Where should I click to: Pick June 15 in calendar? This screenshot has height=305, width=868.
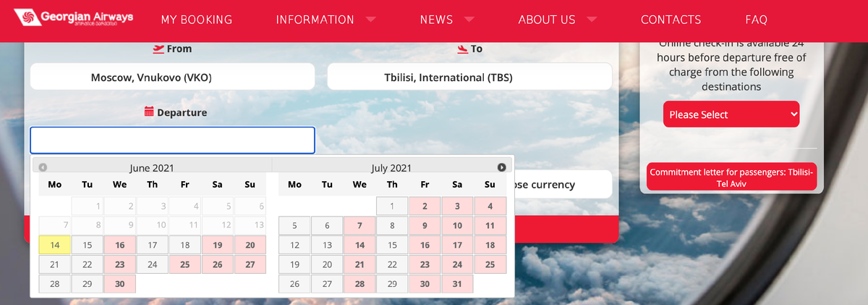88,245
